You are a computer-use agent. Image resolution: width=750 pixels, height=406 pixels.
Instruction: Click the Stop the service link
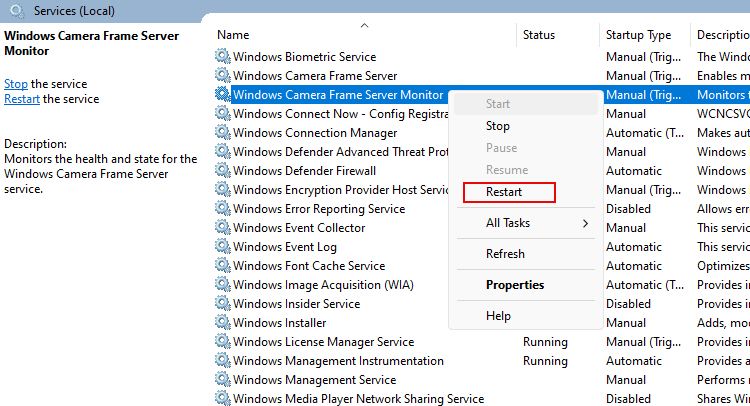coord(16,84)
